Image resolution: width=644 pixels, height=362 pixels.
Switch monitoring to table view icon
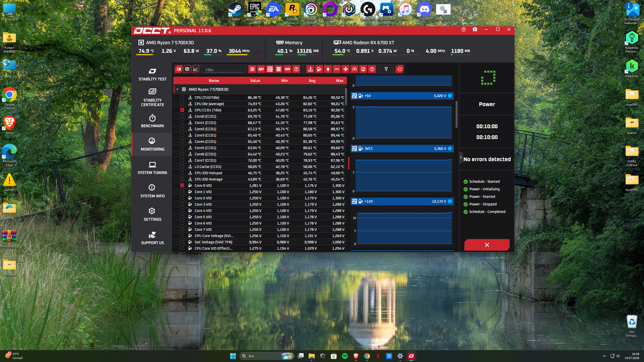click(187, 69)
